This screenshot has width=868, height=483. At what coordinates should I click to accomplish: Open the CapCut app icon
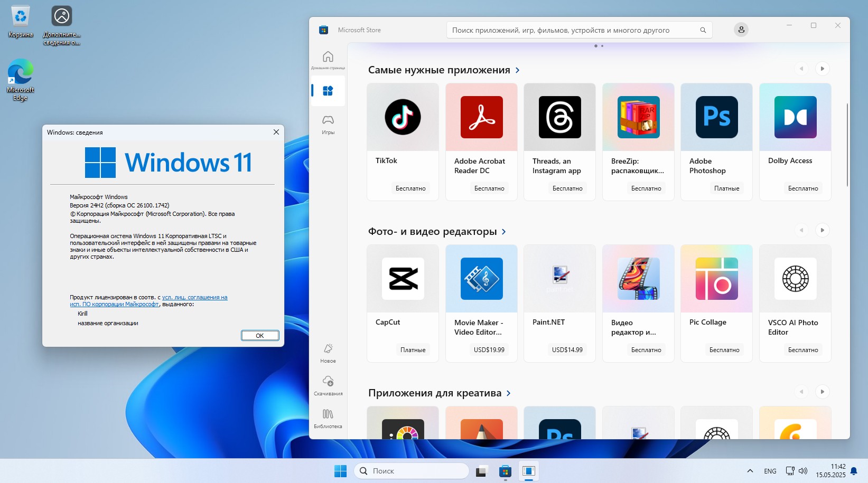point(403,279)
